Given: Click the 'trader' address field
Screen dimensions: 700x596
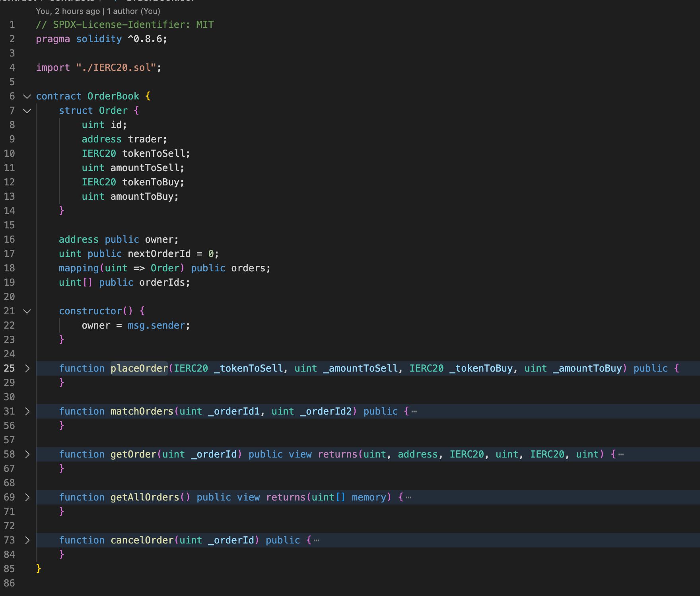Looking at the screenshot, I should 145,139.
